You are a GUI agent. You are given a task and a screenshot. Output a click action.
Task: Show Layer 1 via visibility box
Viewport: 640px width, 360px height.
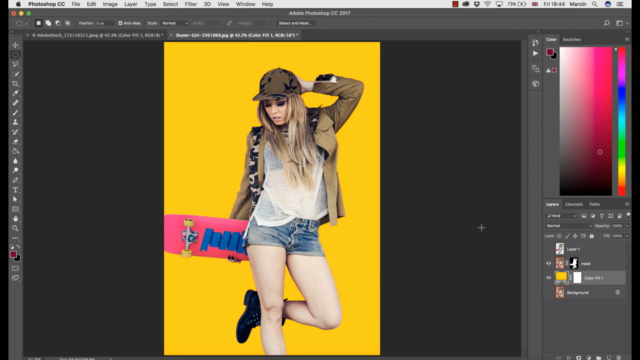[x=549, y=249]
